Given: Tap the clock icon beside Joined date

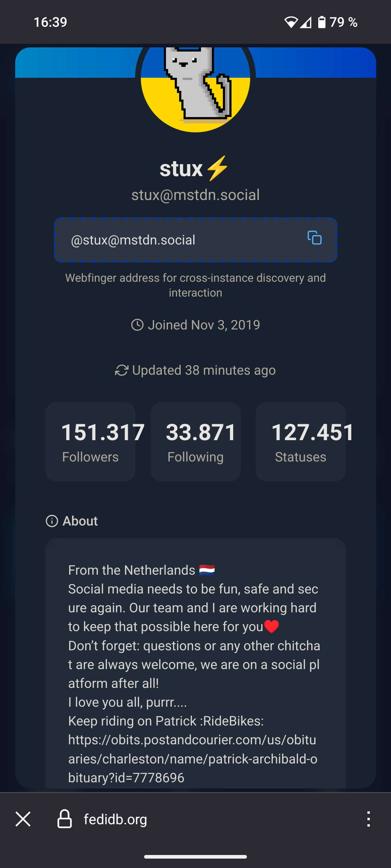Looking at the screenshot, I should pyautogui.click(x=137, y=325).
